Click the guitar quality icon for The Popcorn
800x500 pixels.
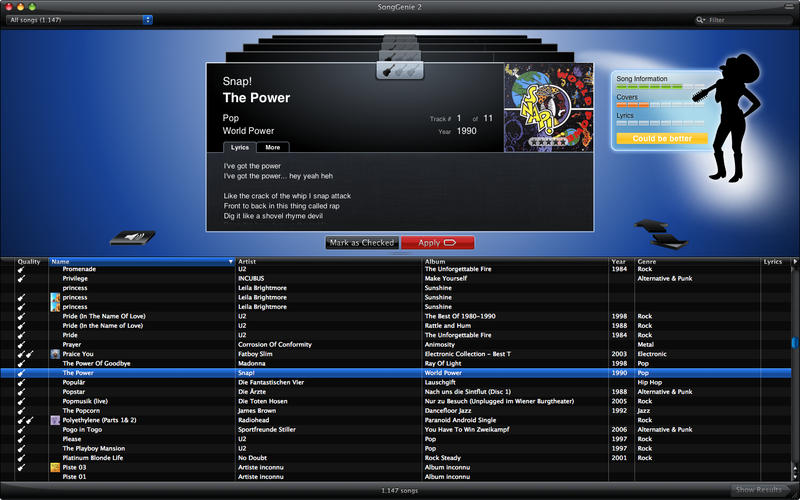pyautogui.click(x=21, y=411)
